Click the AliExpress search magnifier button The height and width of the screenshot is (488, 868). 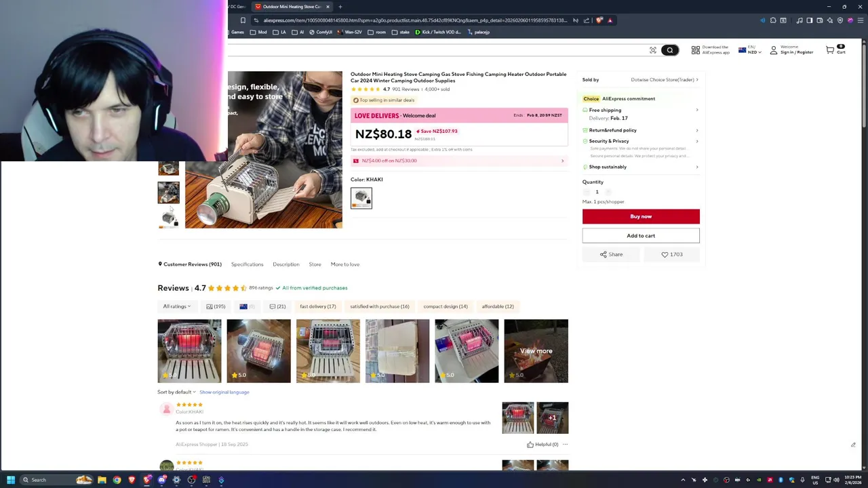(669, 50)
